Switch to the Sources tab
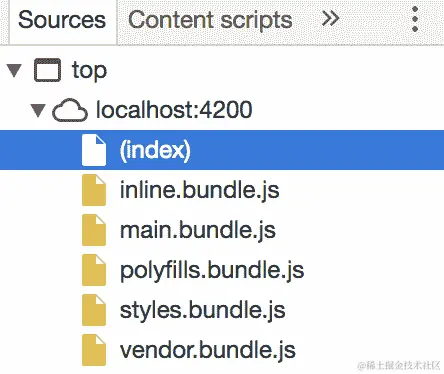Viewport: 444px width, 374px height. pyautogui.click(x=62, y=21)
